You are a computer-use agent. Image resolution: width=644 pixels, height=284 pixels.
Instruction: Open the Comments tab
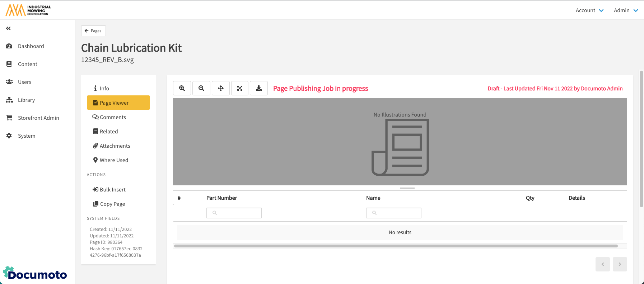click(x=113, y=117)
